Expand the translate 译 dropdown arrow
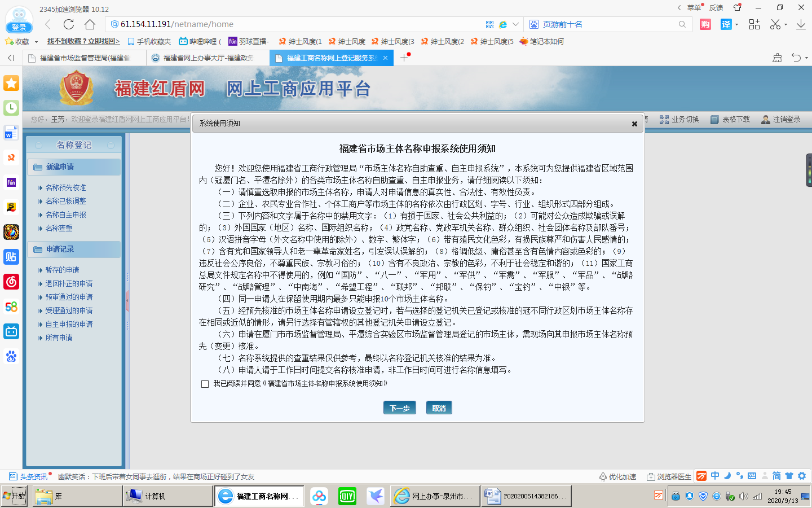The width and height of the screenshot is (812, 508). pos(737,25)
